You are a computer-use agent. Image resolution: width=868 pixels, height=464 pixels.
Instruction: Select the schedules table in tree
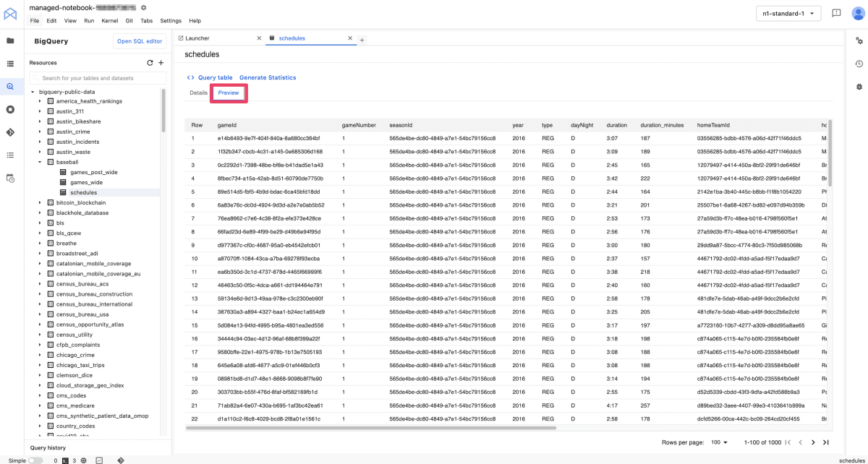pyautogui.click(x=83, y=193)
